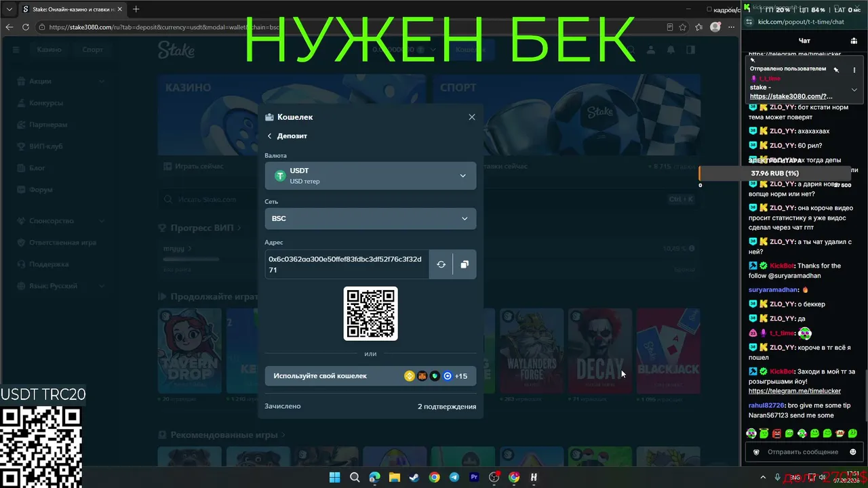The image size is (868, 488).
Task: Expand the Акции section chevron
Action: pos(102,81)
